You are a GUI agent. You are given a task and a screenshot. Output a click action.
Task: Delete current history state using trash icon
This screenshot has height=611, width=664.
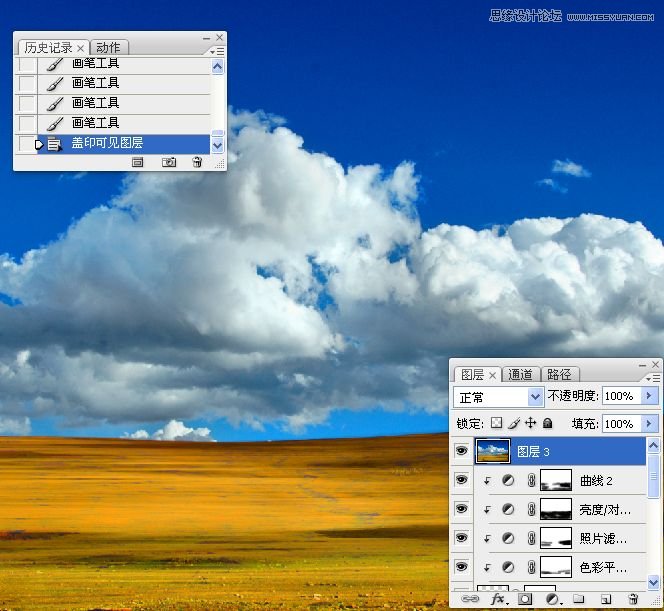tap(197, 162)
